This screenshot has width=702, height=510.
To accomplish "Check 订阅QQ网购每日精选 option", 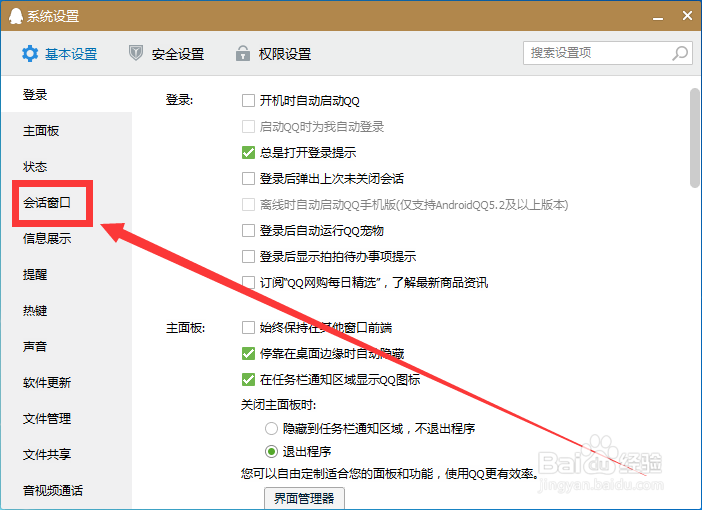I will click(248, 283).
